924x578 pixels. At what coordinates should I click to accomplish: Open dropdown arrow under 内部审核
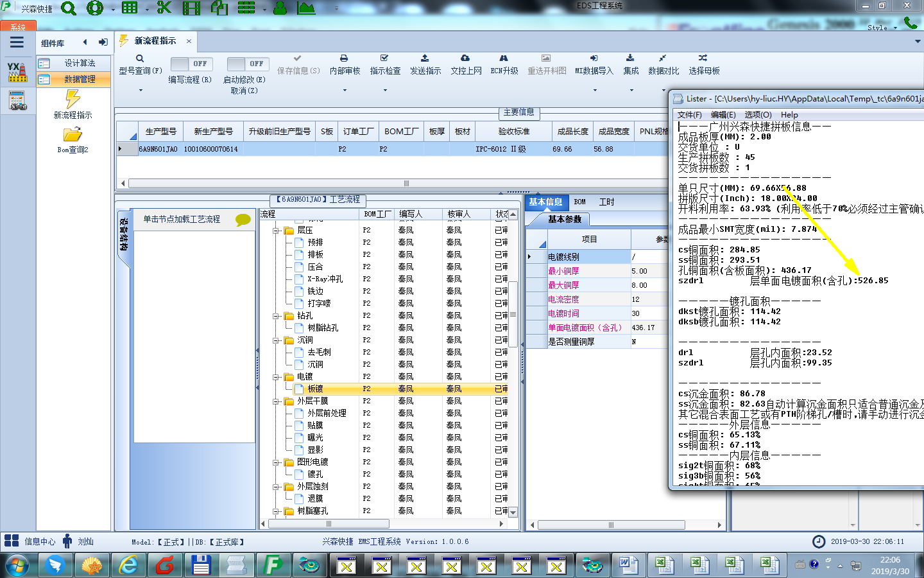(345, 91)
